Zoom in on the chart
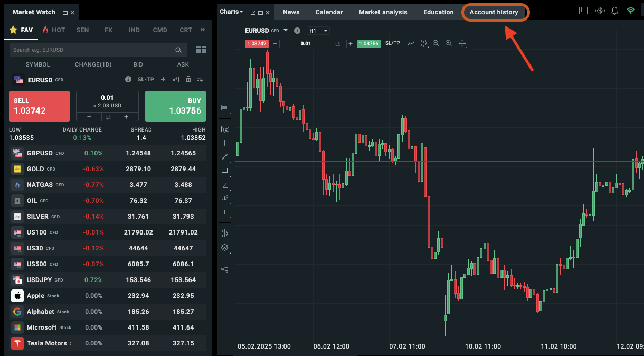 pos(449,43)
